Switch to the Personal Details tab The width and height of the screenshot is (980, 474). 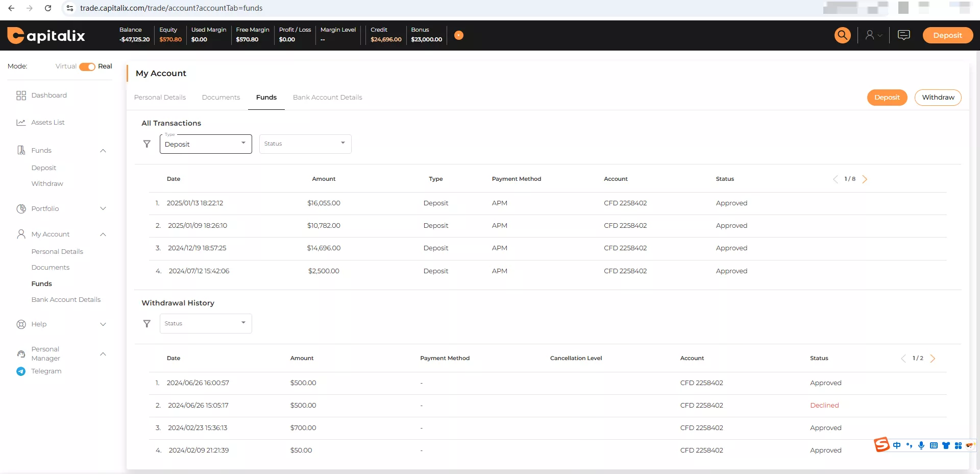pos(160,98)
